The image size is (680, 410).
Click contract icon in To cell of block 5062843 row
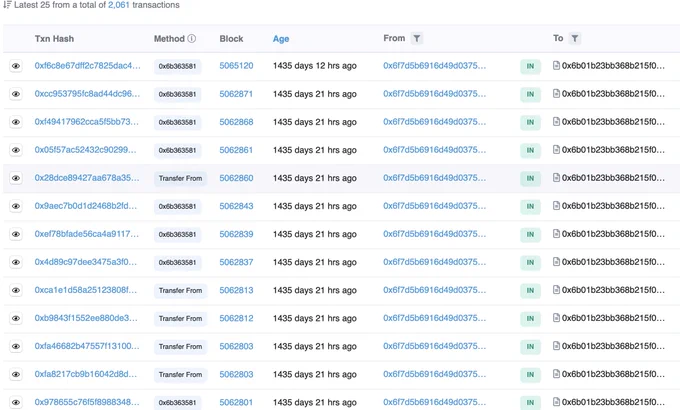pyautogui.click(x=556, y=206)
